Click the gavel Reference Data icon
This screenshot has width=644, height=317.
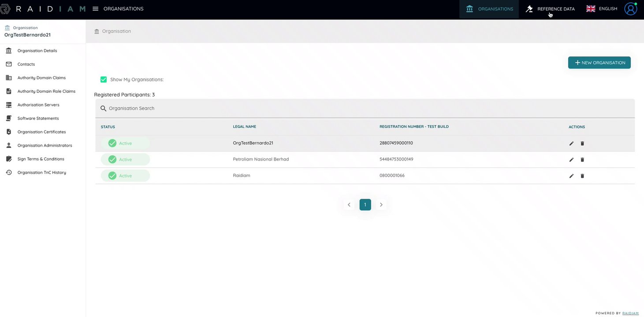tap(529, 9)
